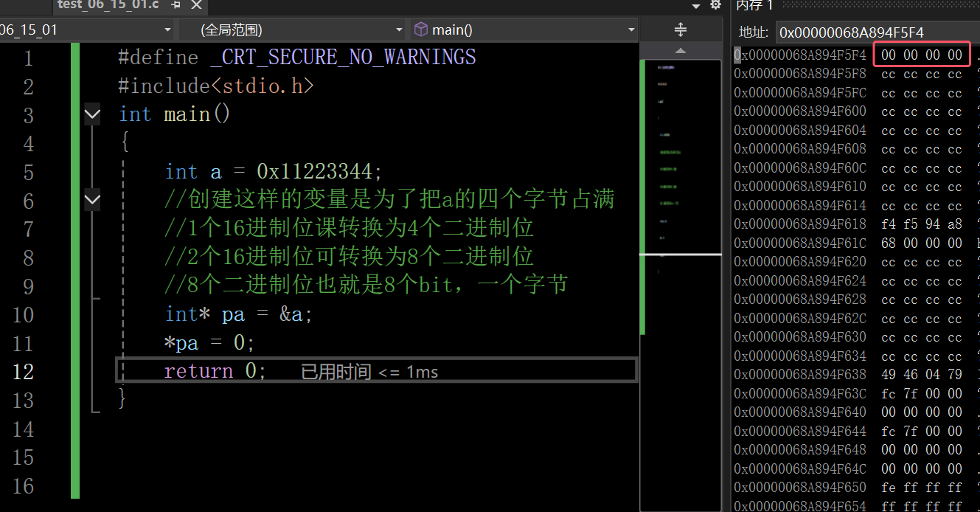Open the main() function dropdown
Viewport: 980px width, 512px height.
629,30
